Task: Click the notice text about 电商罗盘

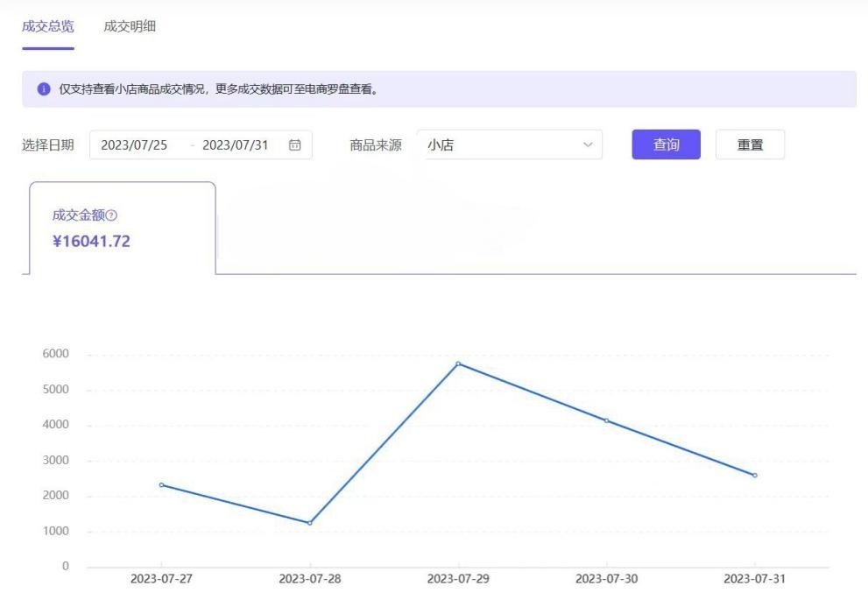Action: 219,89
